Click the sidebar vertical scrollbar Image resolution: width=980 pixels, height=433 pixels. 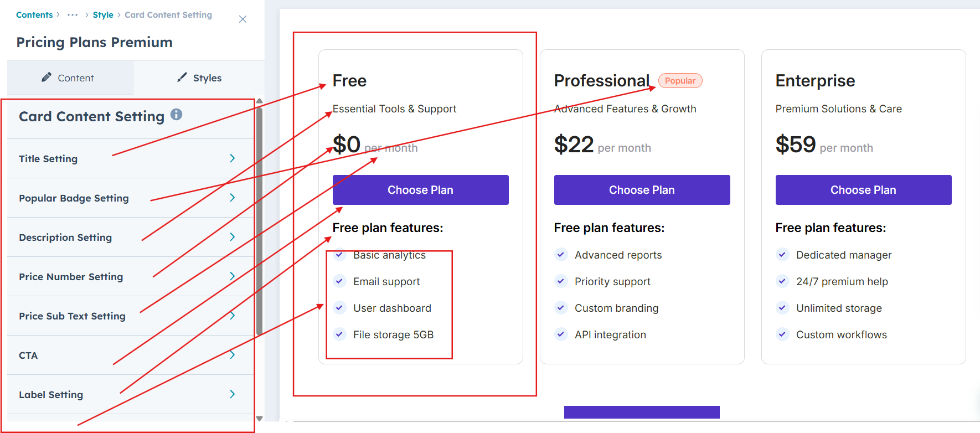(x=259, y=221)
